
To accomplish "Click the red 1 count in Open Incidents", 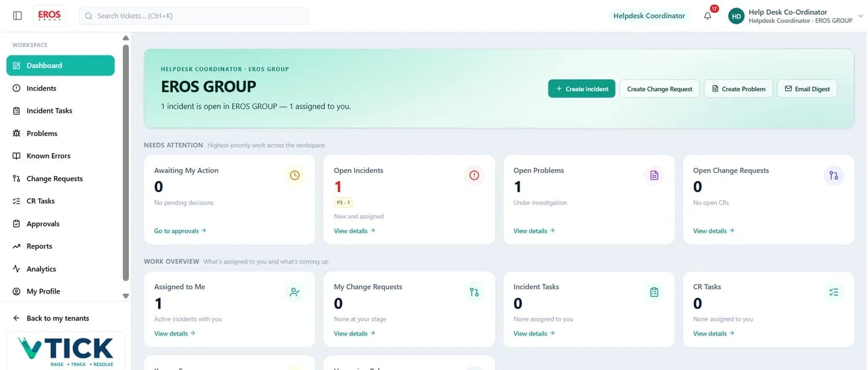I will [x=338, y=187].
